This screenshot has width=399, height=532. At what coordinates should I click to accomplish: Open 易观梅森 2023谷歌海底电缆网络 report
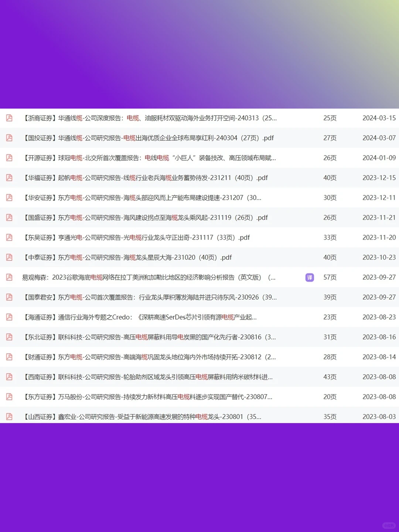coord(149,278)
